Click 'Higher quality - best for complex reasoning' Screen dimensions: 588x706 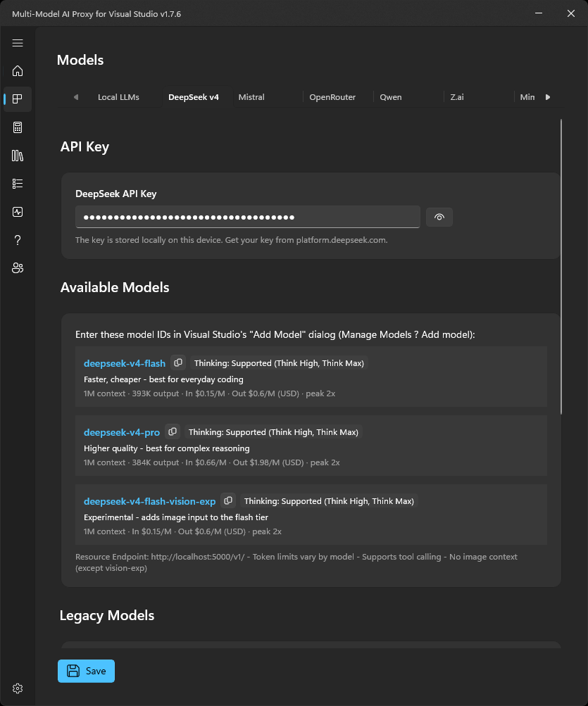167,448
